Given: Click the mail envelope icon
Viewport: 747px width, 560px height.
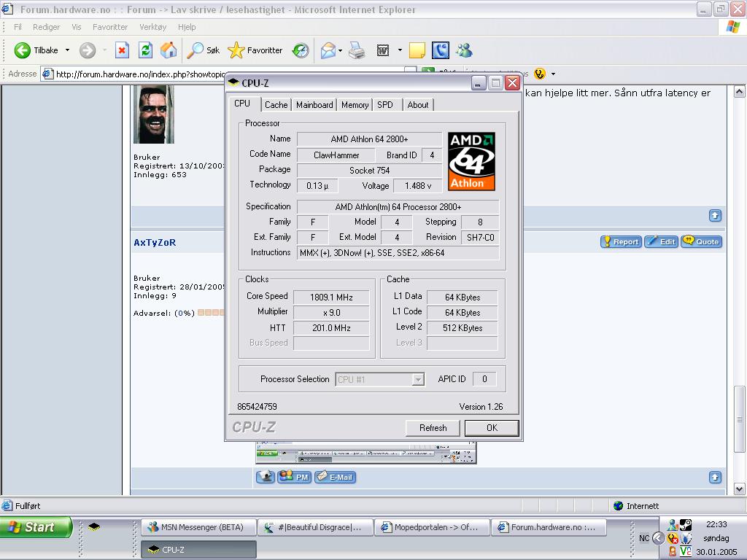Looking at the screenshot, I should click(x=328, y=50).
